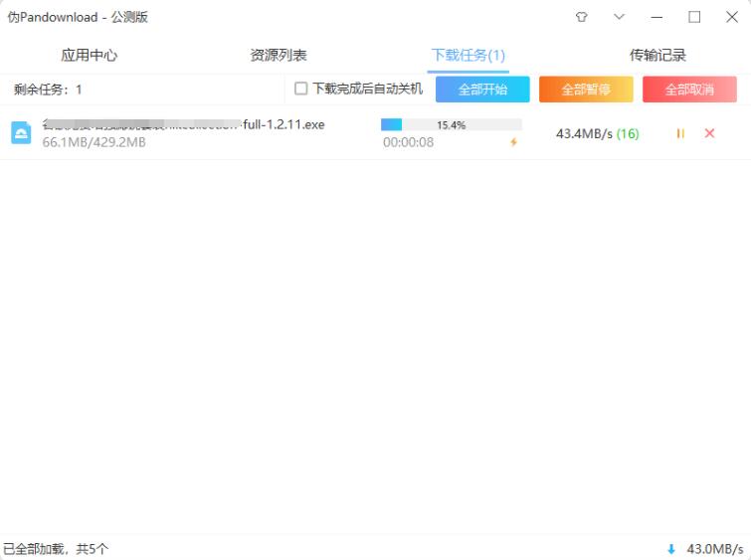This screenshot has height=560, width=751.
Task: Open the 传输记录 tab
Action: click(x=657, y=55)
